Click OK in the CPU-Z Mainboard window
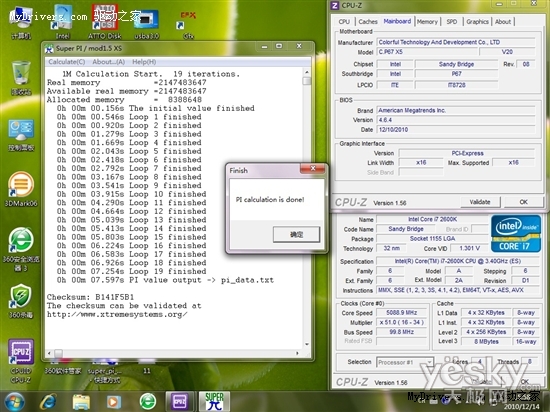This screenshot has width=550, height=412. tap(523, 202)
